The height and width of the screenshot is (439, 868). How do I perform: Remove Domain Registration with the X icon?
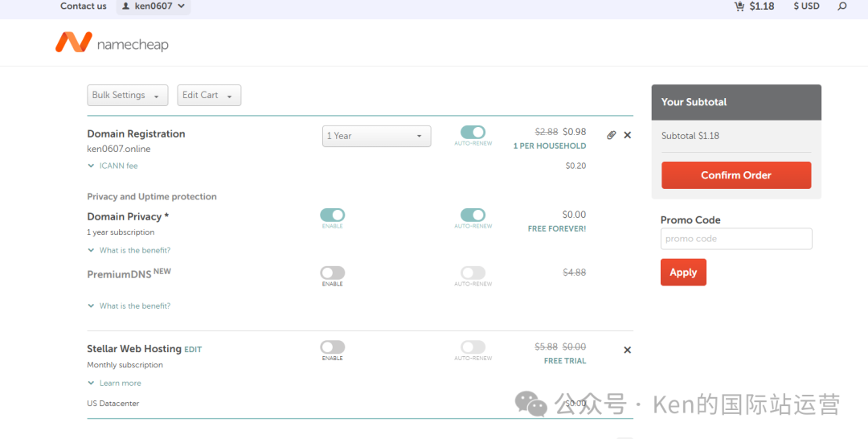627,135
